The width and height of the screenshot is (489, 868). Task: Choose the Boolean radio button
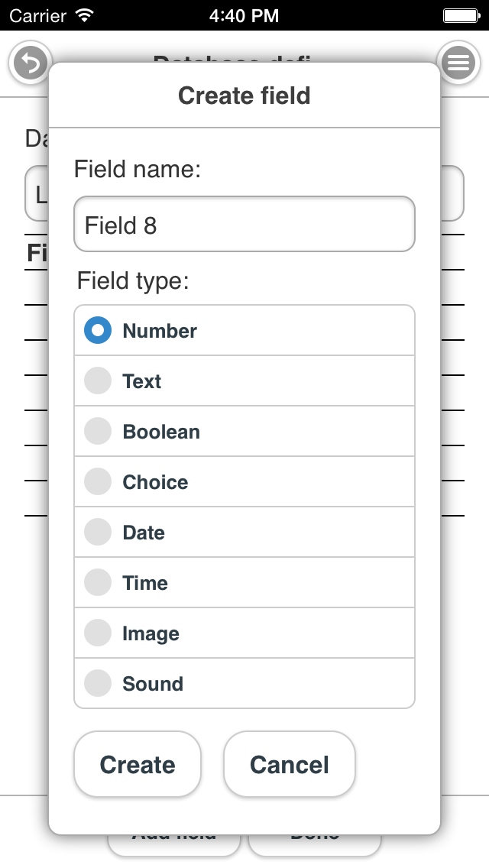click(x=98, y=432)
